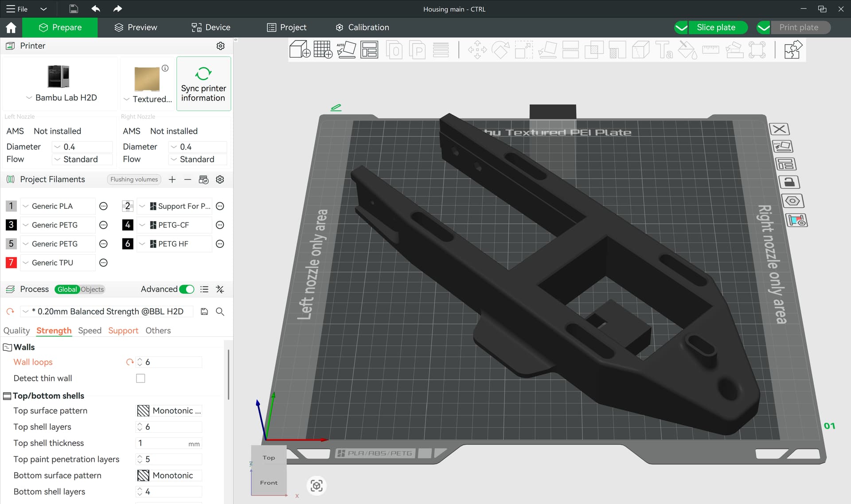
Task: Open the Bambu Lab H2D printer dropdown
Action: click(61, 98)
